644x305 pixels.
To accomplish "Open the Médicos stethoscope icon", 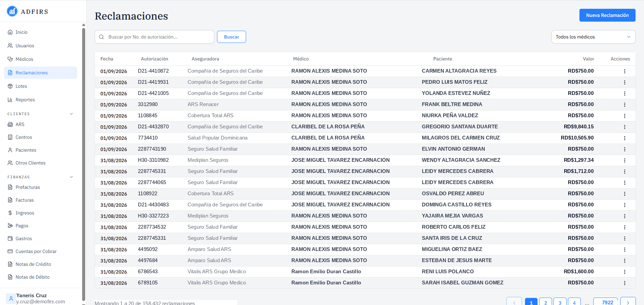I will (10, 59).
